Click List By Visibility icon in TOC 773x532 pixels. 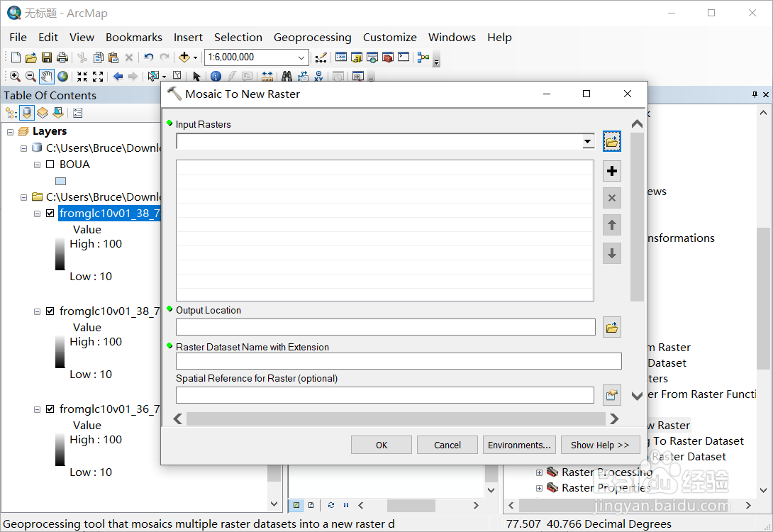pyautogui.click(x=43, y=113)
